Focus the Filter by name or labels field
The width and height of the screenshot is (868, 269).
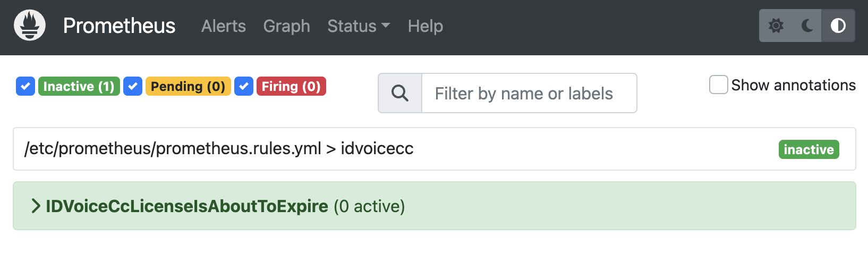pos(529,94)
